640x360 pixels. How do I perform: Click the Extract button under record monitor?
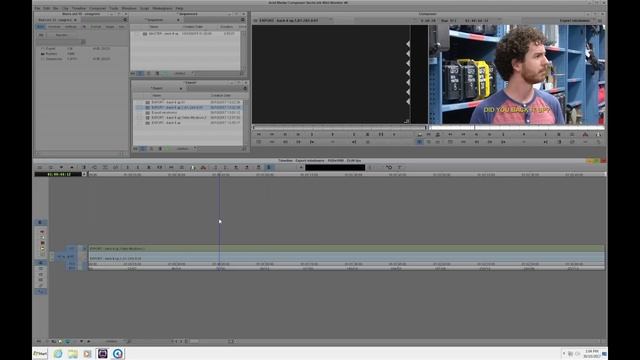[598, 134]
